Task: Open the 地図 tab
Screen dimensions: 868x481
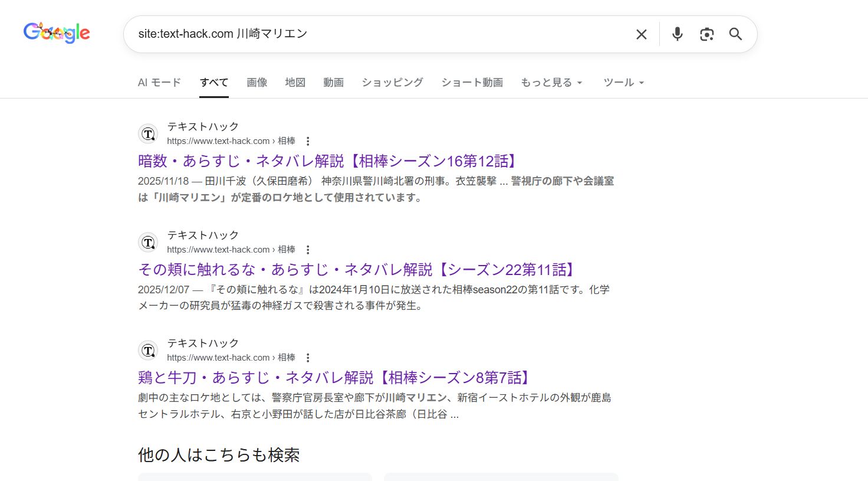Action: tap(295, 83)
